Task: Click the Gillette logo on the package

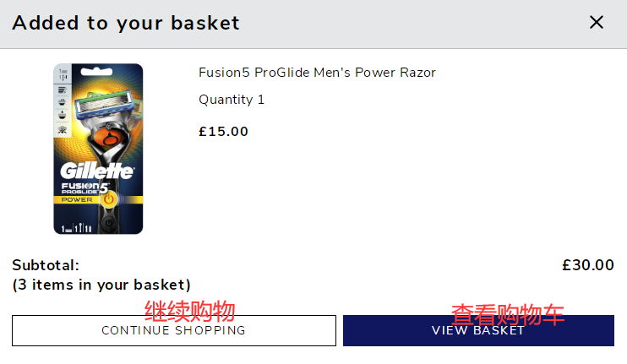Action: pyautogui.click(x=97, y=171)
